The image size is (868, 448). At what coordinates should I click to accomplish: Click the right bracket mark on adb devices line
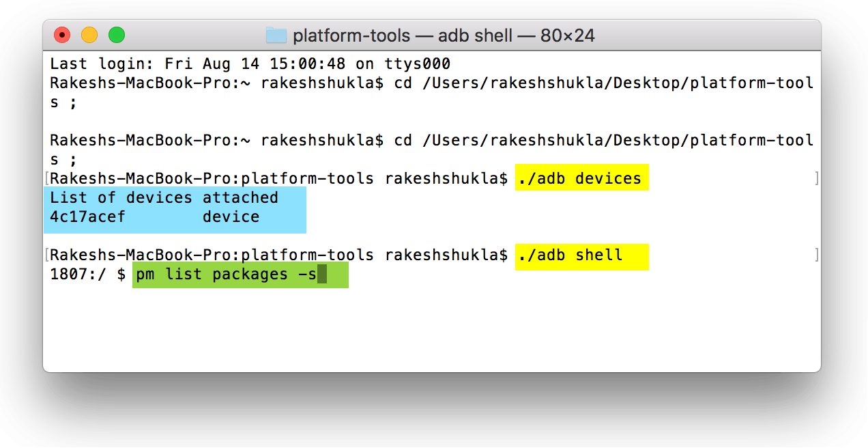pyautogui.click(x=817, y=179)
